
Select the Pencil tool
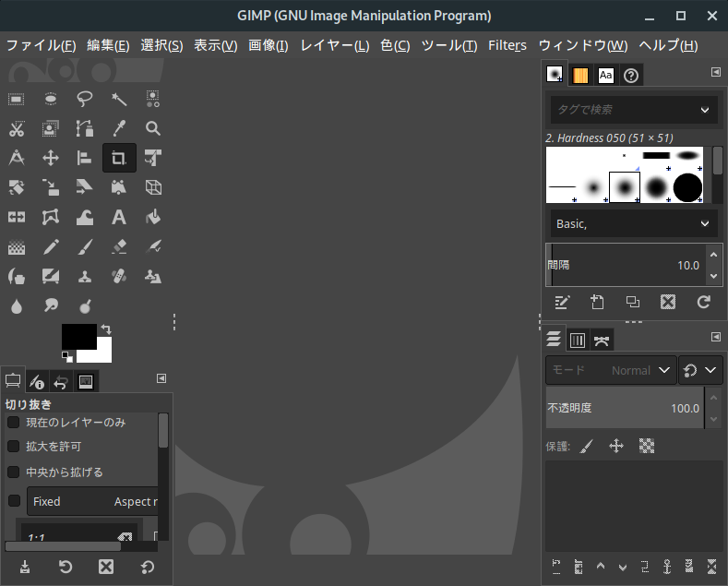pos(51,247)
